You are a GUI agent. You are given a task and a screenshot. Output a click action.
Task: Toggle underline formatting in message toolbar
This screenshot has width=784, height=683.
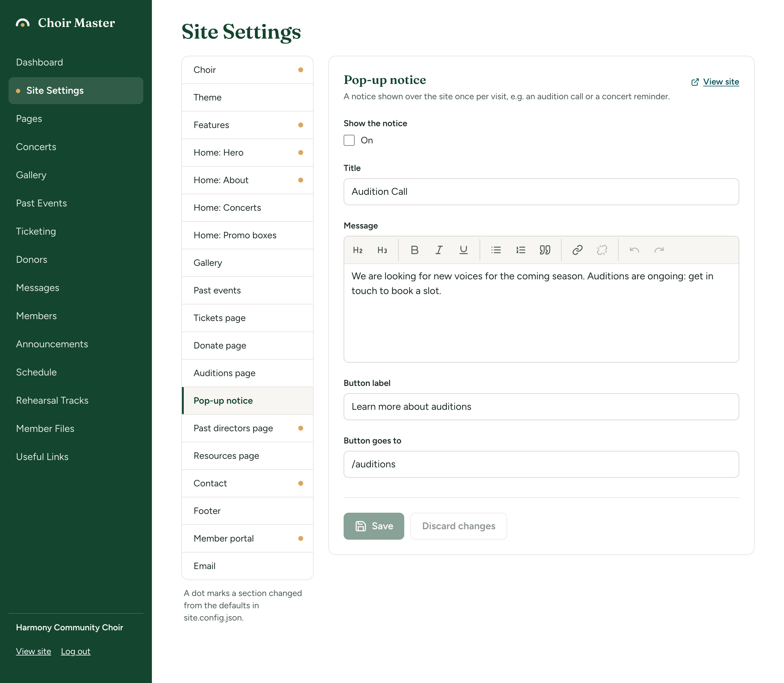point(463,250)
